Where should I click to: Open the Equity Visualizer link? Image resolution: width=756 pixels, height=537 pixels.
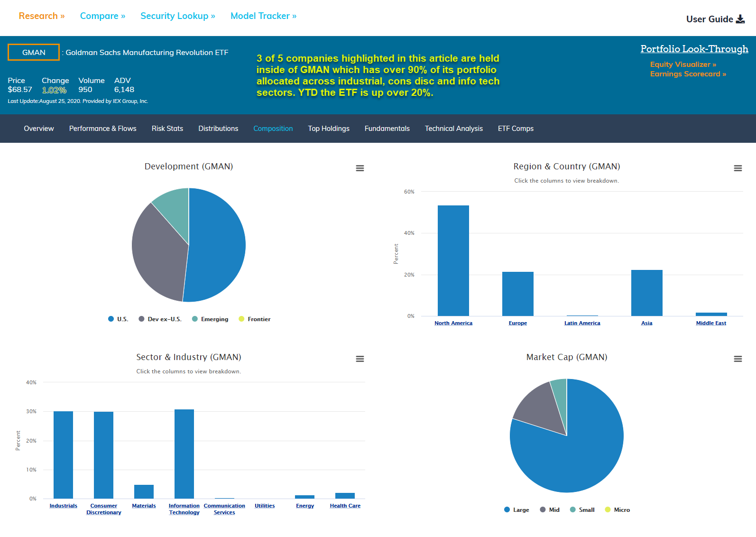pos(683,65)
